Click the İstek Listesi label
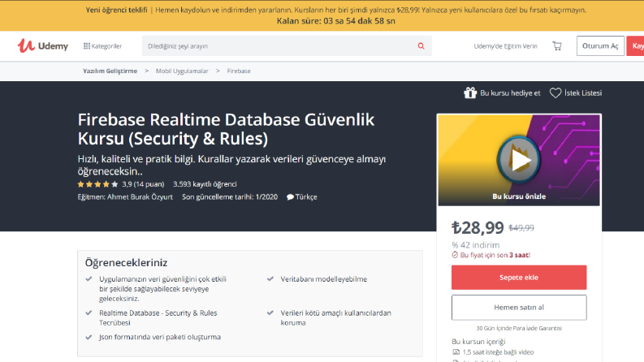The image size is (644, 362). [583, 93]
